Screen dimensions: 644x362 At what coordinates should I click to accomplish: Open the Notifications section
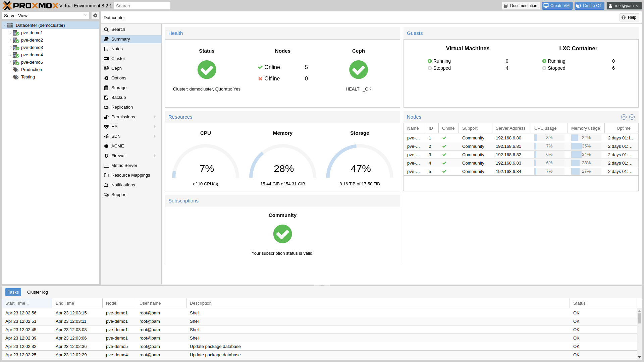123,185
